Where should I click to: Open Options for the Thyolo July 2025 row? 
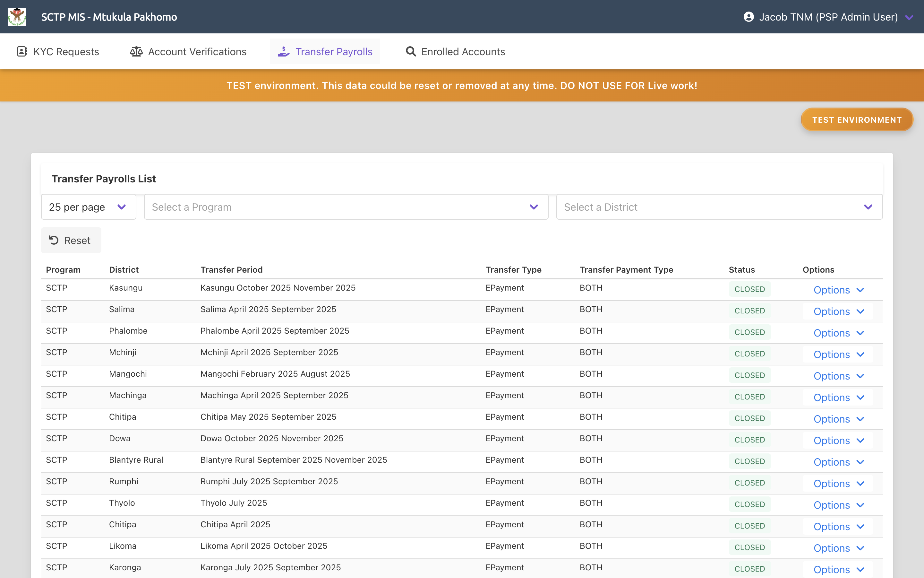(838, 505)
